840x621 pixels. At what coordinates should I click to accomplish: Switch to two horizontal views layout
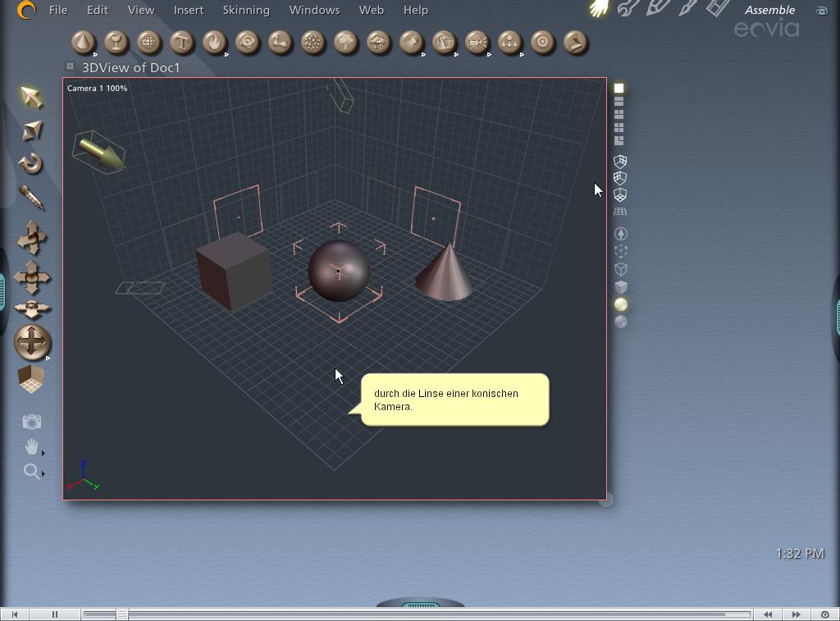click(x=619, y=101)
